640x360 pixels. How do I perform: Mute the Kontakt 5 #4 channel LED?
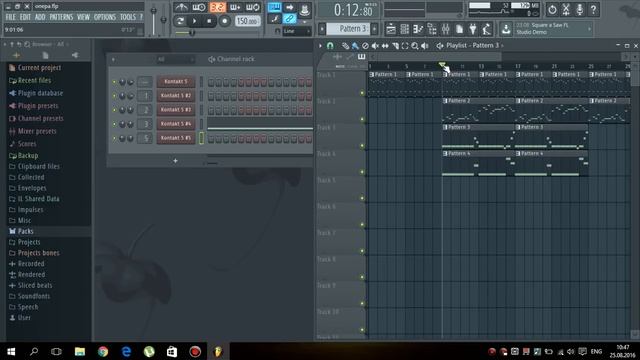point(114,124)
